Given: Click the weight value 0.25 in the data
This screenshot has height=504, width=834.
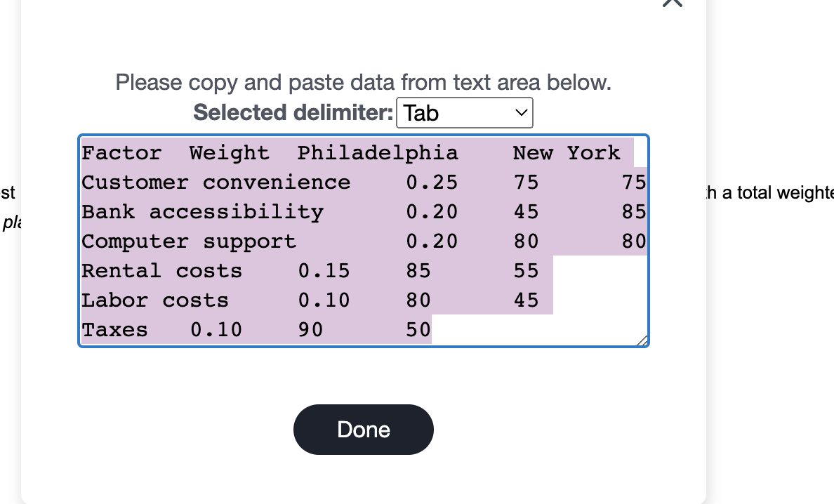Looking at the screenshot, I should coord(432,182).
